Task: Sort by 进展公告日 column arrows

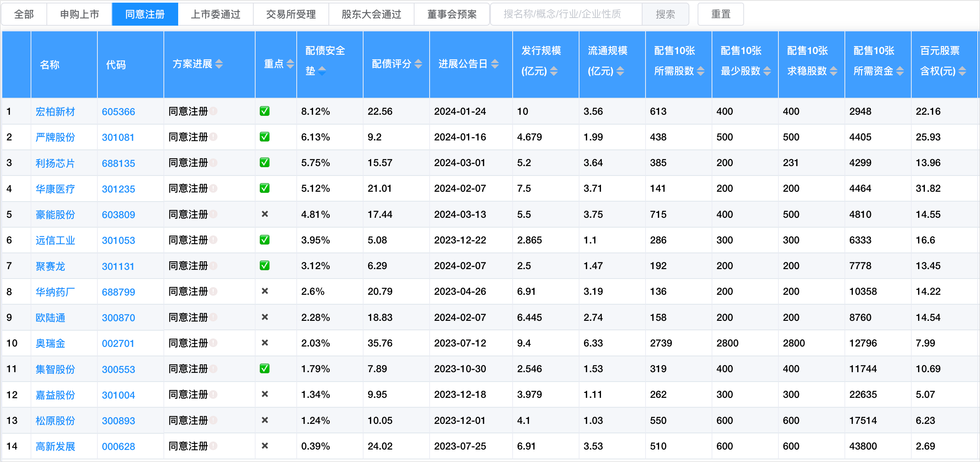Action: (495, 64)
